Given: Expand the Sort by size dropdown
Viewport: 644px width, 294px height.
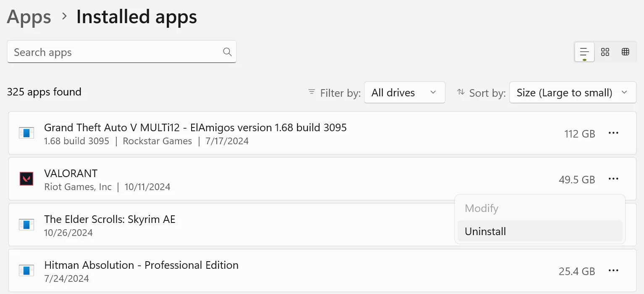Looking at the screenshot, I should click(x=573, y=93).
